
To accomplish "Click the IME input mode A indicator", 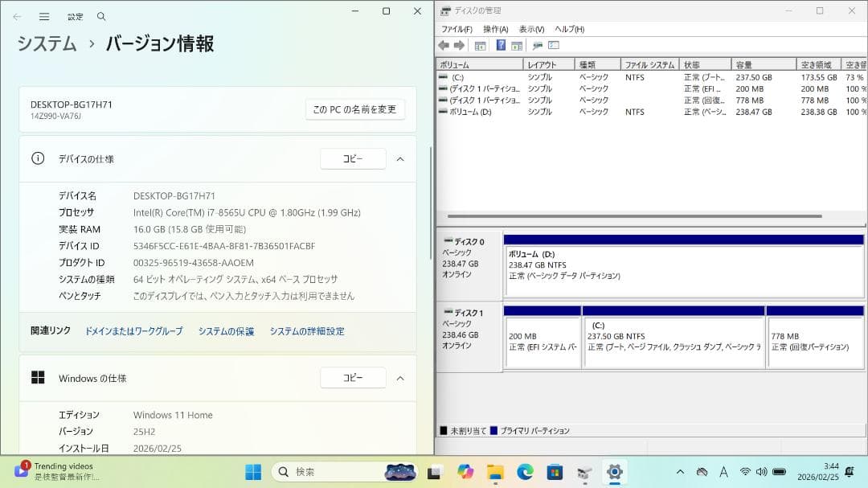I will [x=723, y=472].
